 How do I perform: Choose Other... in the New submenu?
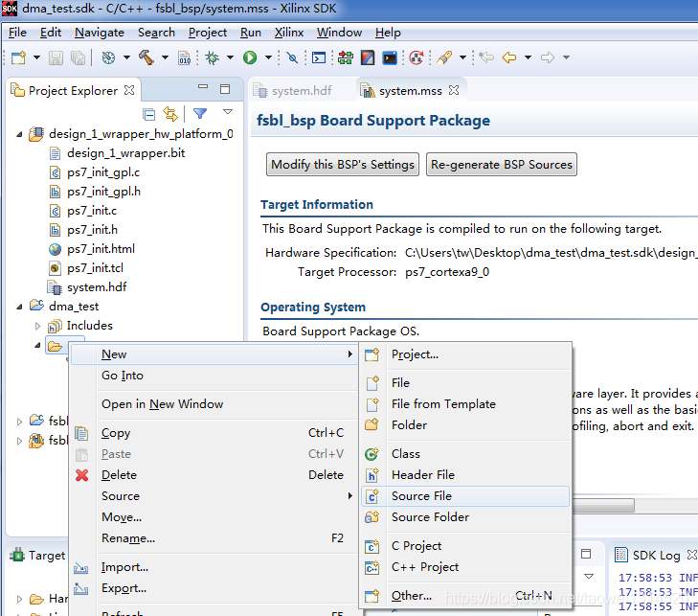465,596
